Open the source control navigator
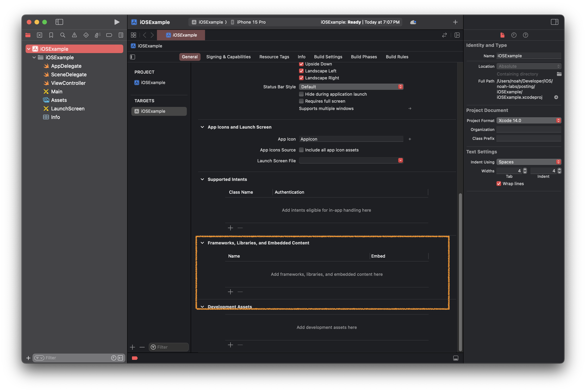586x392 pixels. [x=40, y=35]
